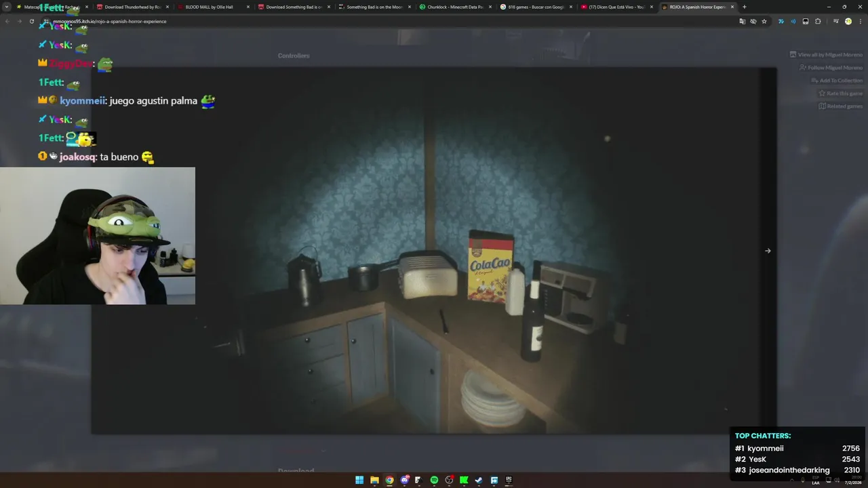Click the Controllers heading text
The height and width of the screenshot is (488, 868).
[294, 56]
